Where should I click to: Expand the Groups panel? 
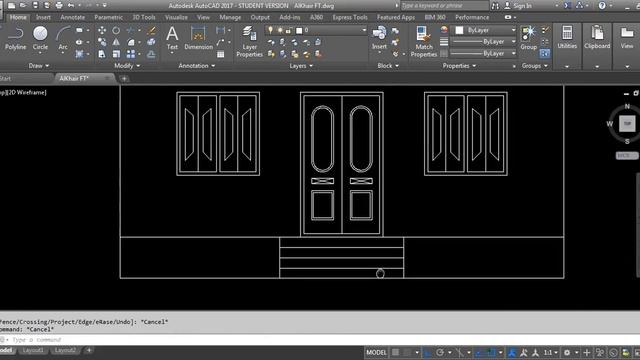(535, 65)
